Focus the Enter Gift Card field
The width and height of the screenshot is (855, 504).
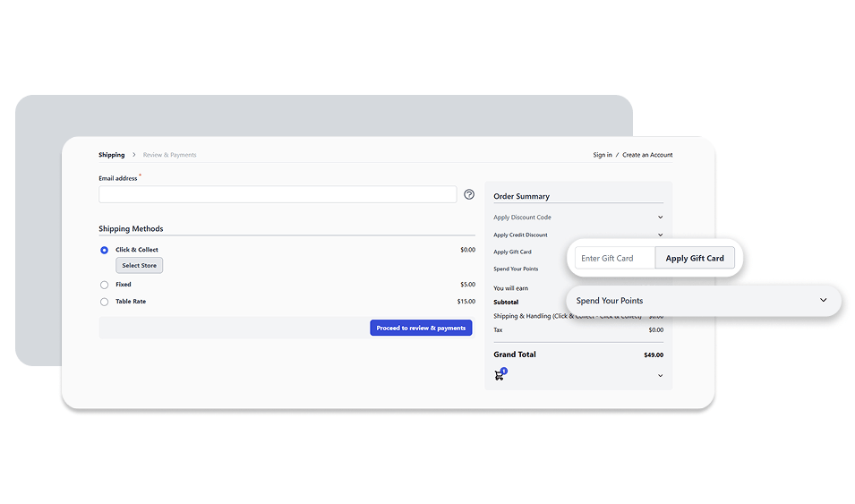coord(614,258)
